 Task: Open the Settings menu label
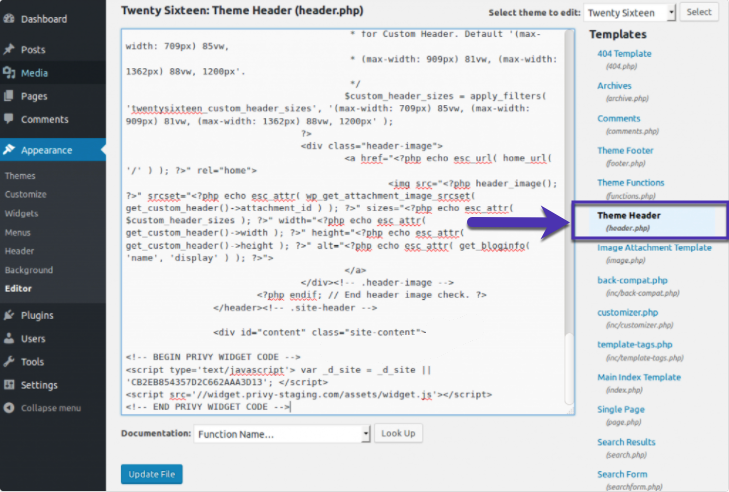coord(39,385)
